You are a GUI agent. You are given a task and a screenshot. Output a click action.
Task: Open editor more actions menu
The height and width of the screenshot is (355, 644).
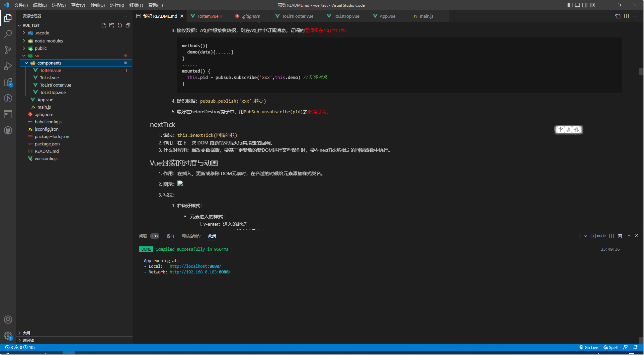pos(635,16)
